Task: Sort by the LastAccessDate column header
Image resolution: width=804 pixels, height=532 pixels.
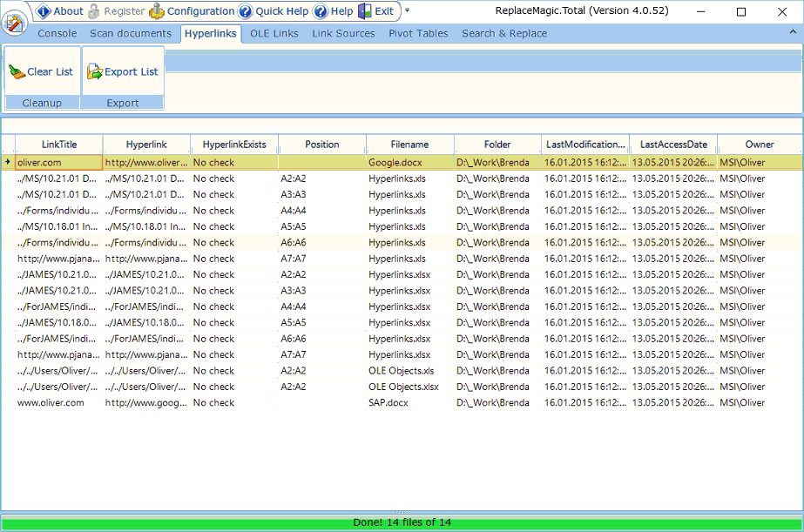Action: 673,145
